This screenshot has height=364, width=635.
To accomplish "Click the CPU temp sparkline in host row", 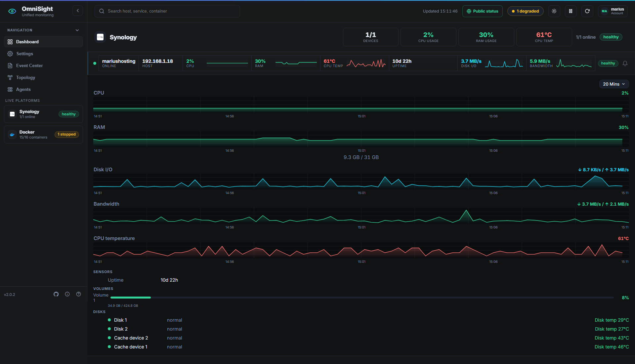I will pos(366,63).
